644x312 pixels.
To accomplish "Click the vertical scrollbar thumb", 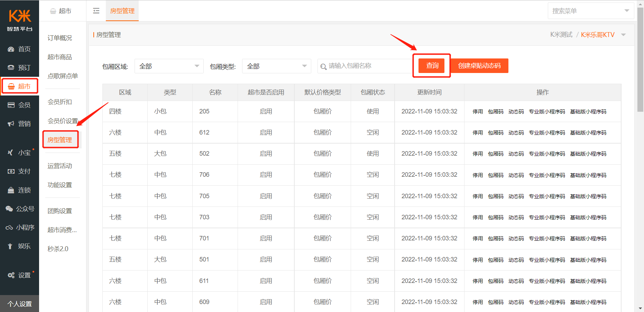I will (640, 59).
